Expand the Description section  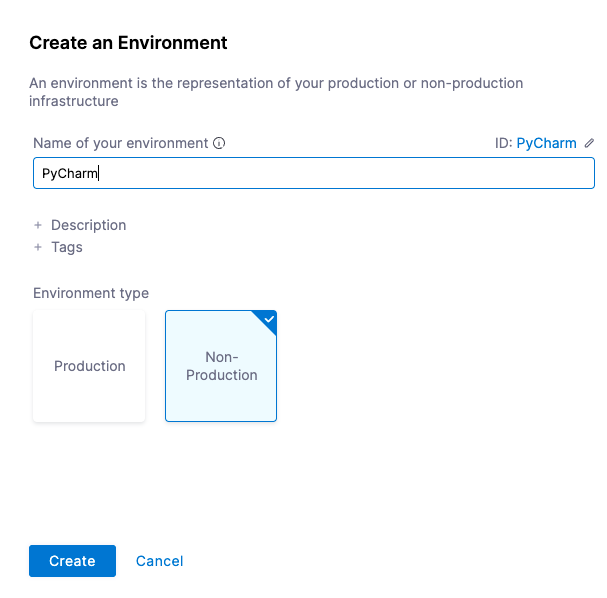coord(88,225)
